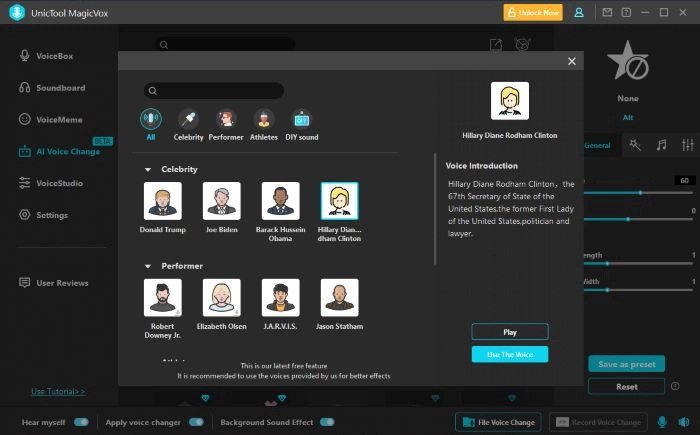Adjust the slider showing value 0

638,219
